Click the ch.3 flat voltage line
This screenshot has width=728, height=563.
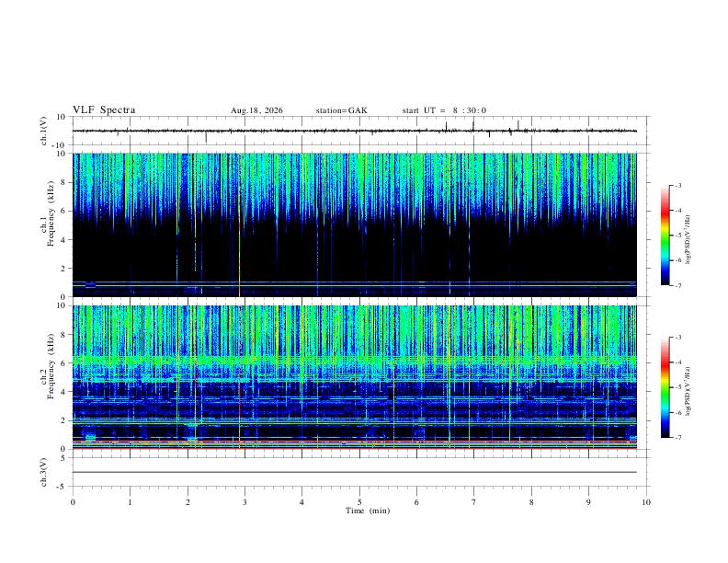pyautogui.click(x=354, y=472)
